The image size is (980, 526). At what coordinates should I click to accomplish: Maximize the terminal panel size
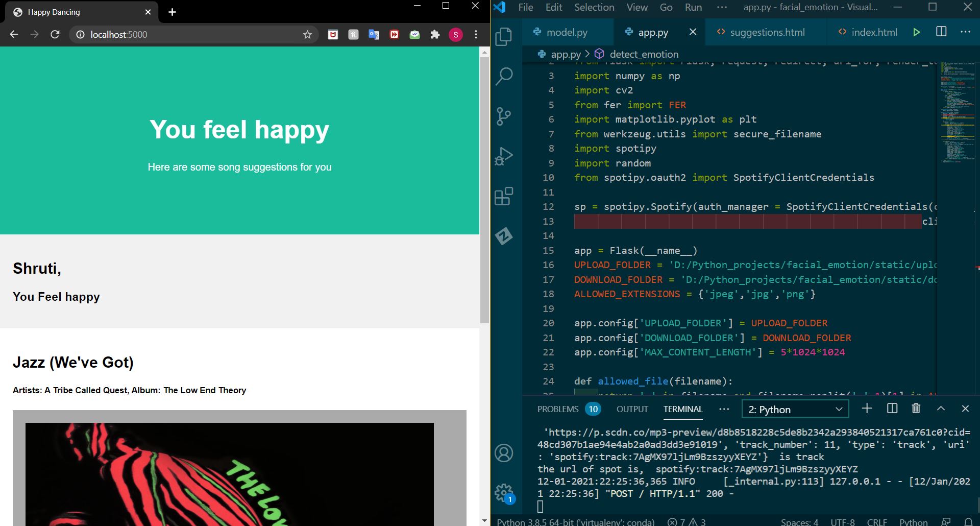(x=941, y=409)
